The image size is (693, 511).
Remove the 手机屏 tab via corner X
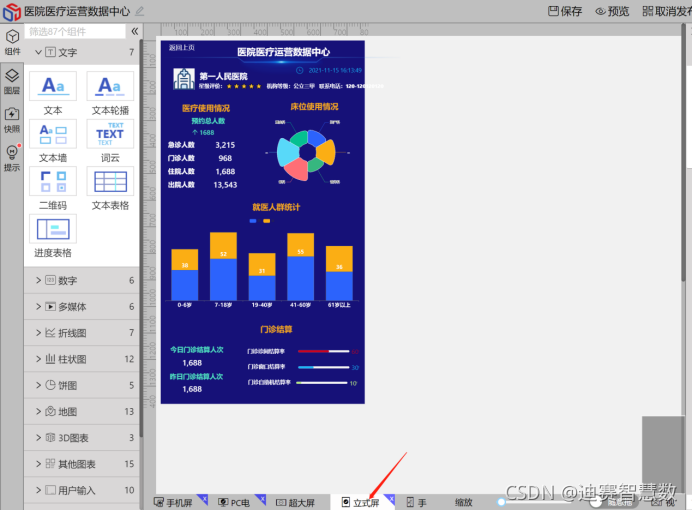pos(204,499)
